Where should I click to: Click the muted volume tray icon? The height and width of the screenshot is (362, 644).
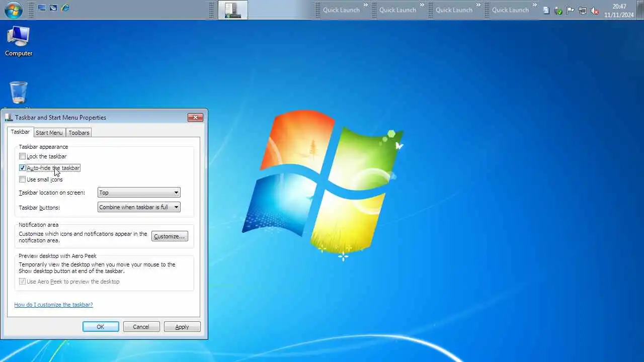[594, 10]
